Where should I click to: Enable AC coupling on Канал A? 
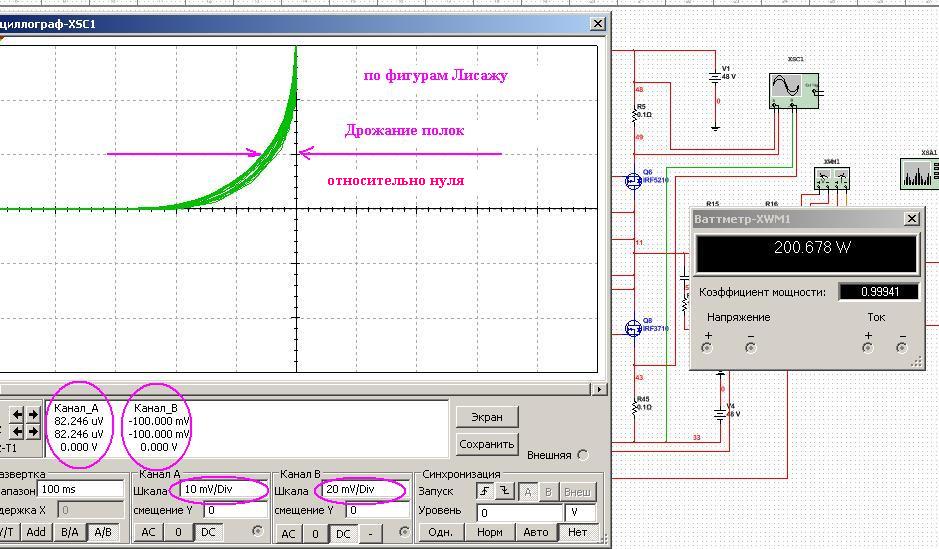point(148,532)
